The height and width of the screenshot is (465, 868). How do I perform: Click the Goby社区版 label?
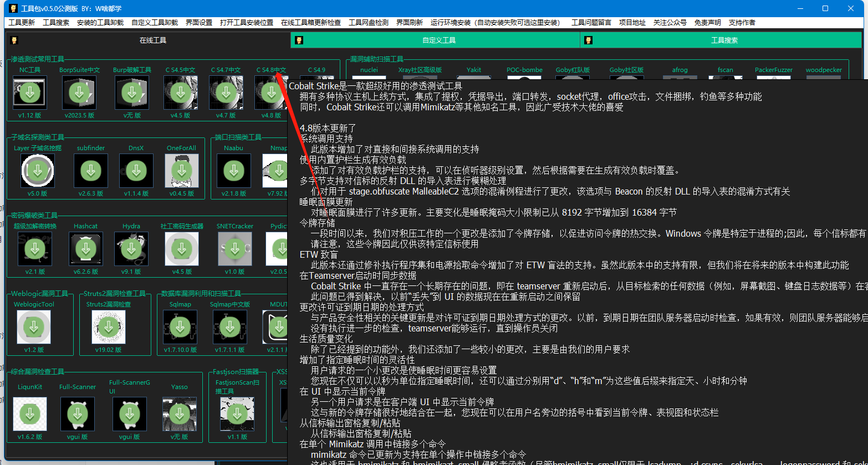(x=626, y=70)
